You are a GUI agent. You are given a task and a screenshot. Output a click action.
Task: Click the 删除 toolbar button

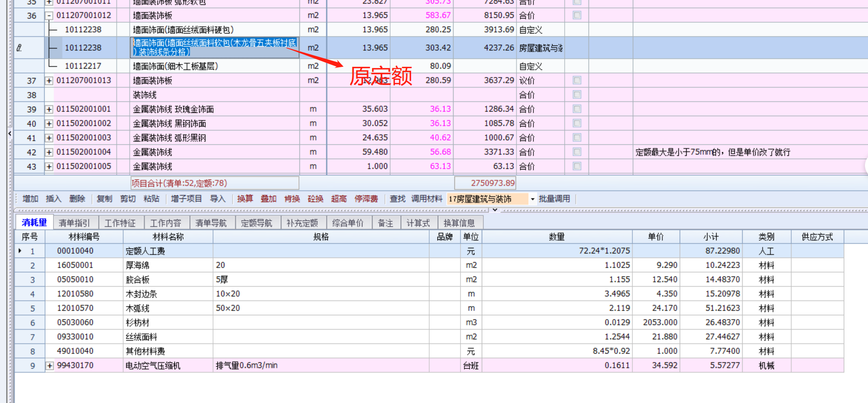(77, 199)
